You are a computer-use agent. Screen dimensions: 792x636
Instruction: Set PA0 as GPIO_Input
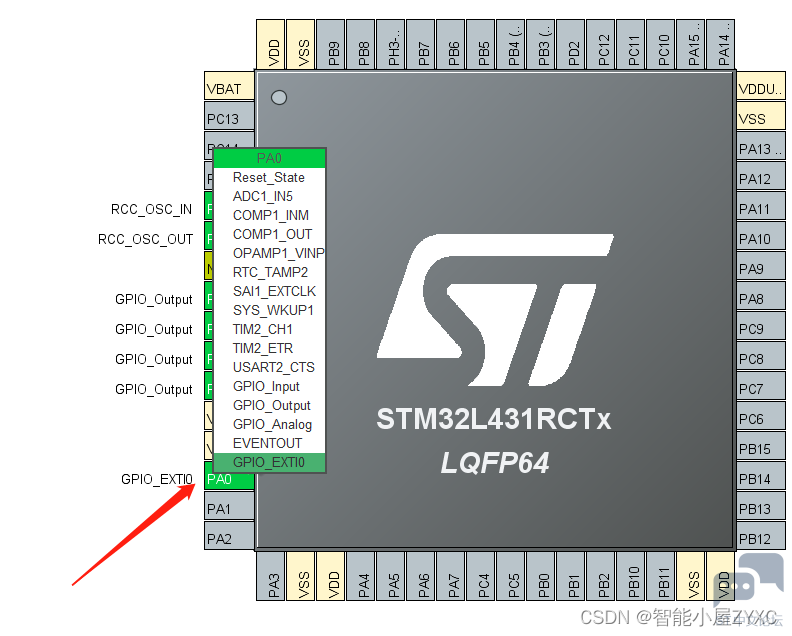tap(269, 386)
